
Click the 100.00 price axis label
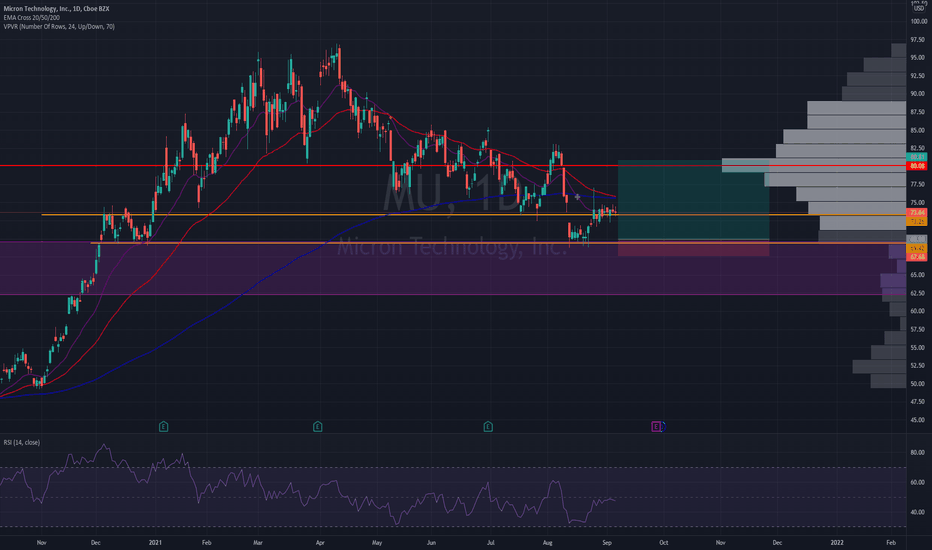pyautogui.click(x=918, y=21)
